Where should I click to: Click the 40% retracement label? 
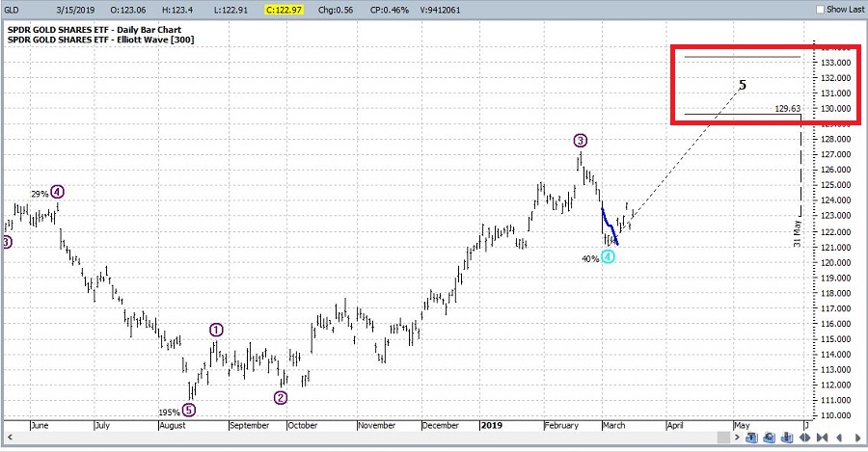(x=590, y=259)
